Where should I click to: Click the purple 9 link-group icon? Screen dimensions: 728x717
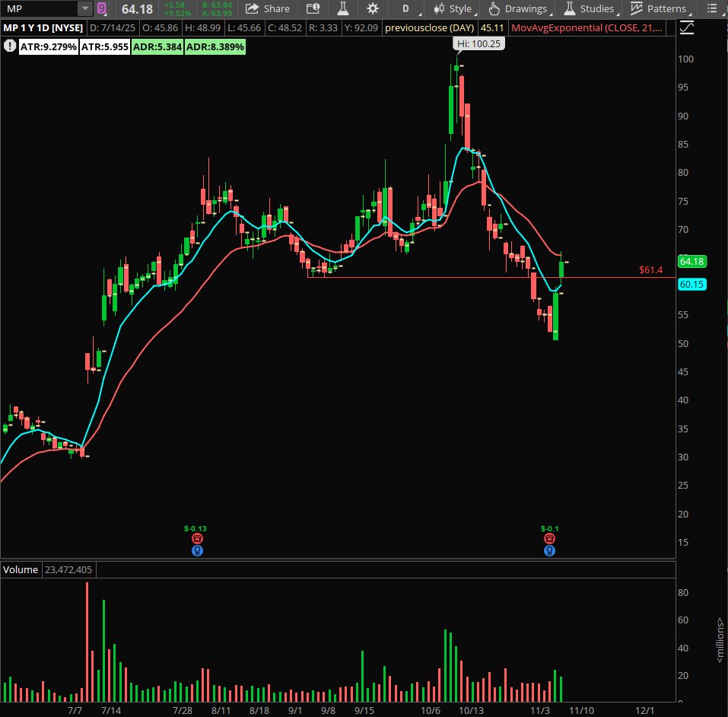(x=102, y=8)
